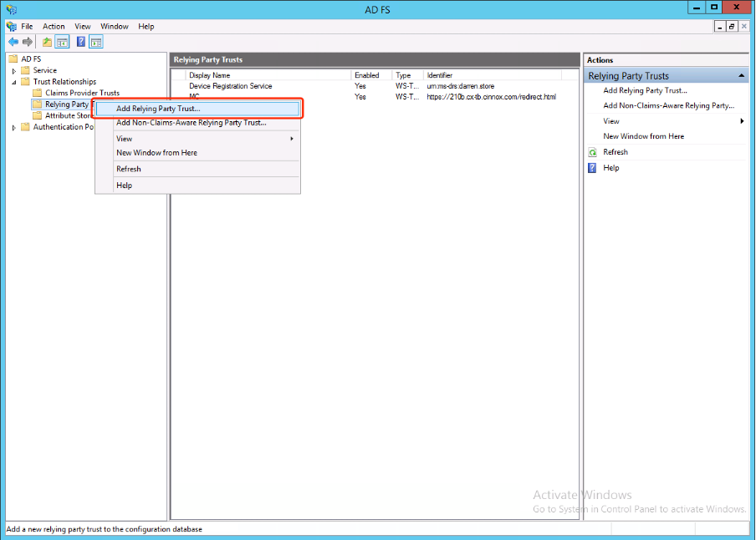Collapse the Trust Relationships tree node
Image resolution: width=756 pixels, height=540 pixels.
coord(14,82)
